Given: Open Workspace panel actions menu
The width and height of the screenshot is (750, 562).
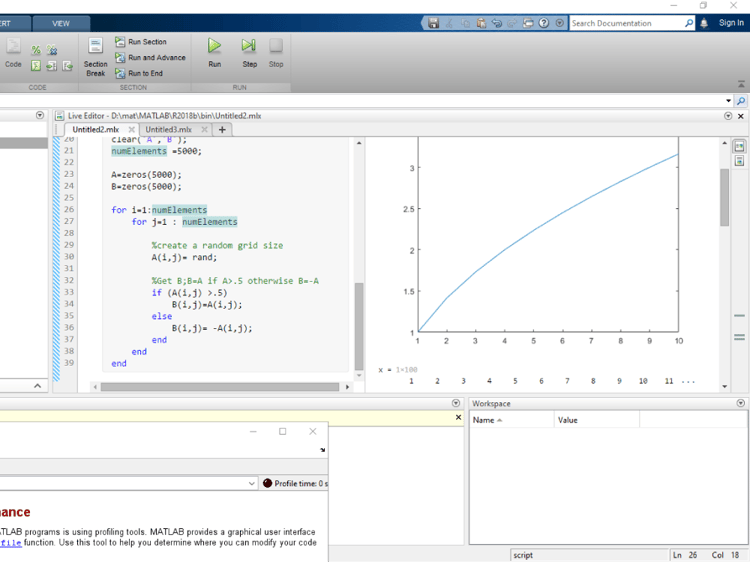Looking at the screenshot, I should (x=740, y=403).
